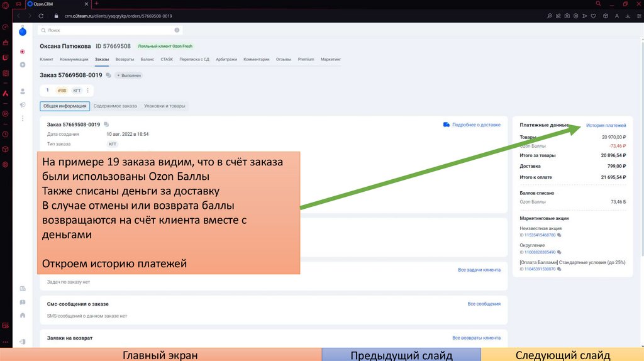Click Лояльный клиент Ozon Fresh badge
644x361 pixels.
click(x=165, y=46)
